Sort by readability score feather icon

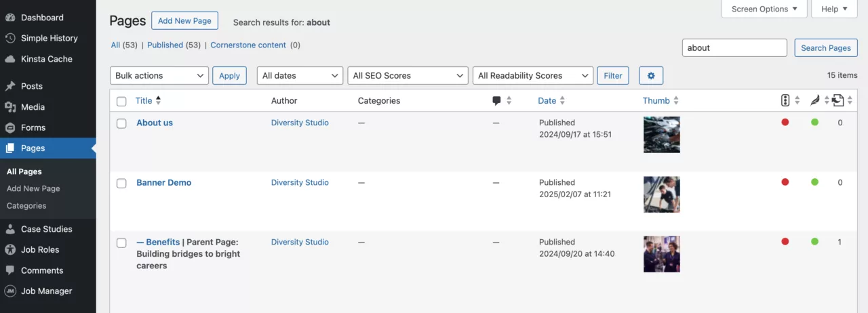pos(815,101)
